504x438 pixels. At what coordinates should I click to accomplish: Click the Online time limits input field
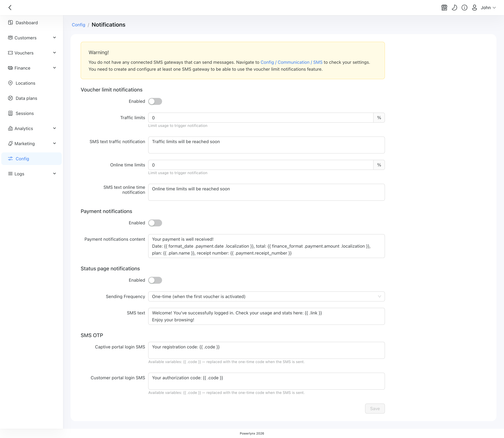pyautogui.click(x=261, y=165)
